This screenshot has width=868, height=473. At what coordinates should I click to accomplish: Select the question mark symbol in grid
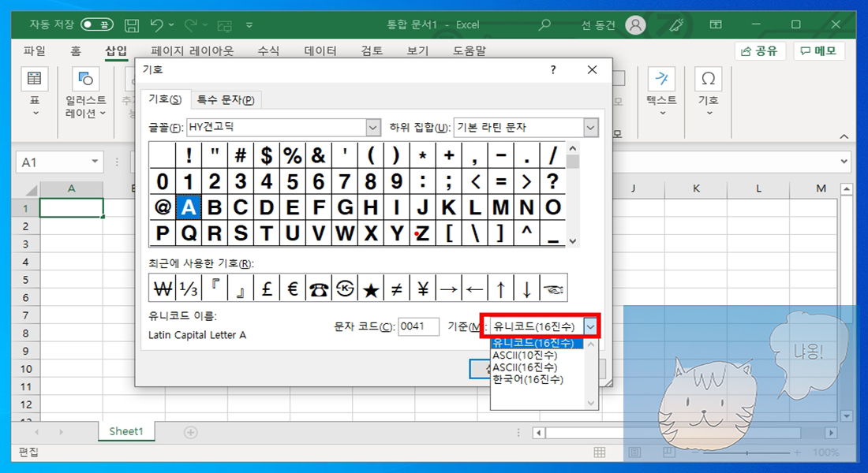(552, 181)
